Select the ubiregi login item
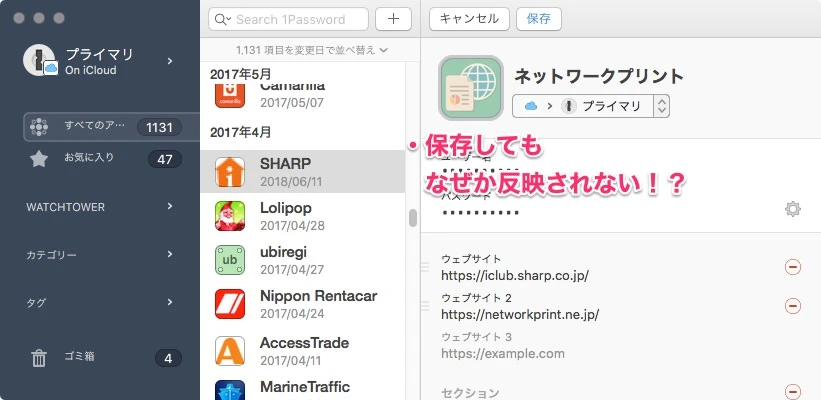This screenshot has width=821, height=400. point(302,258)
